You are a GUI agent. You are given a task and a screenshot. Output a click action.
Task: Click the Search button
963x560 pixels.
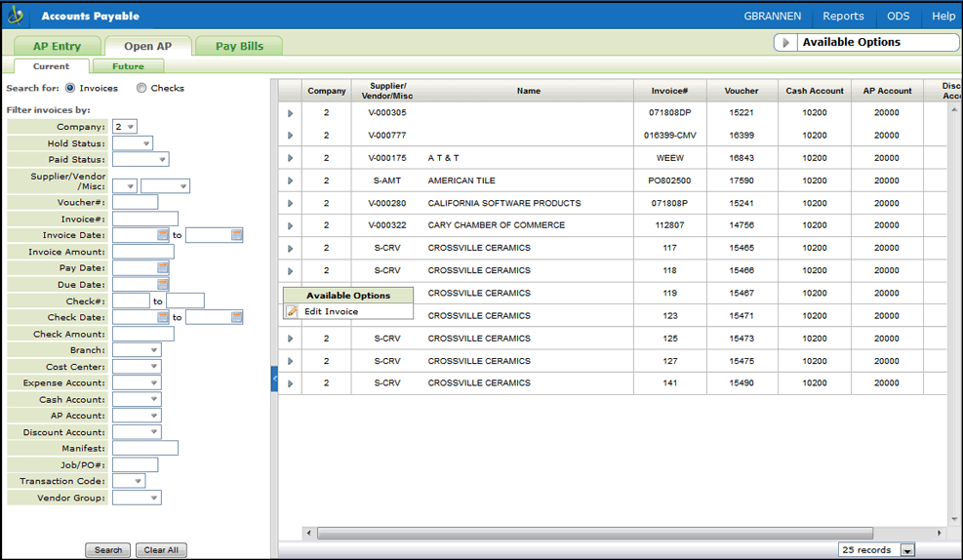(108, 550)
